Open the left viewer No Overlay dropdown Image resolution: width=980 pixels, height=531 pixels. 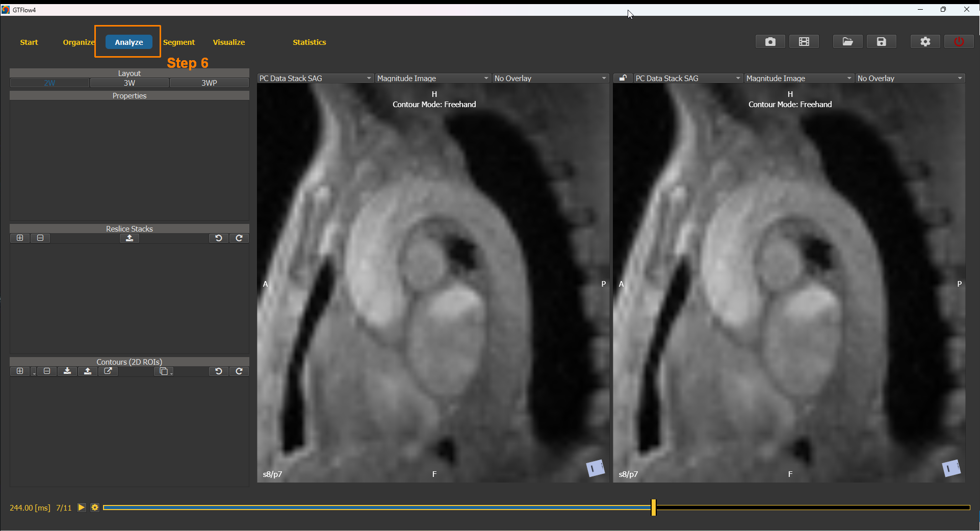tap(551, 78)
